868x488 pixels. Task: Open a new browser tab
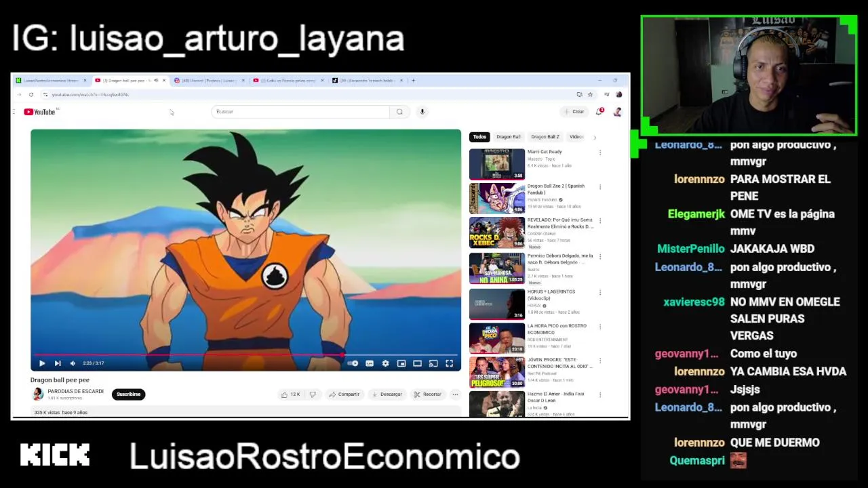pos(414,81)
